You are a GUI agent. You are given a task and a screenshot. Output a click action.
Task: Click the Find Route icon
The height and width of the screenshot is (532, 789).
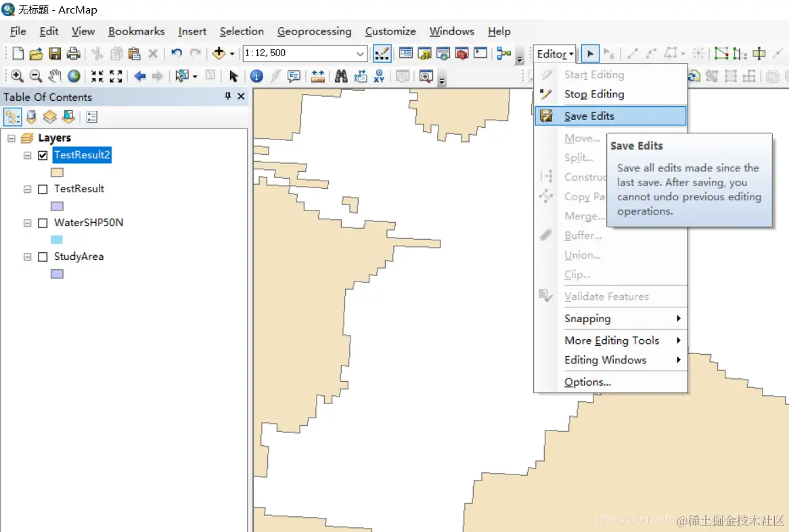[360, 76]
